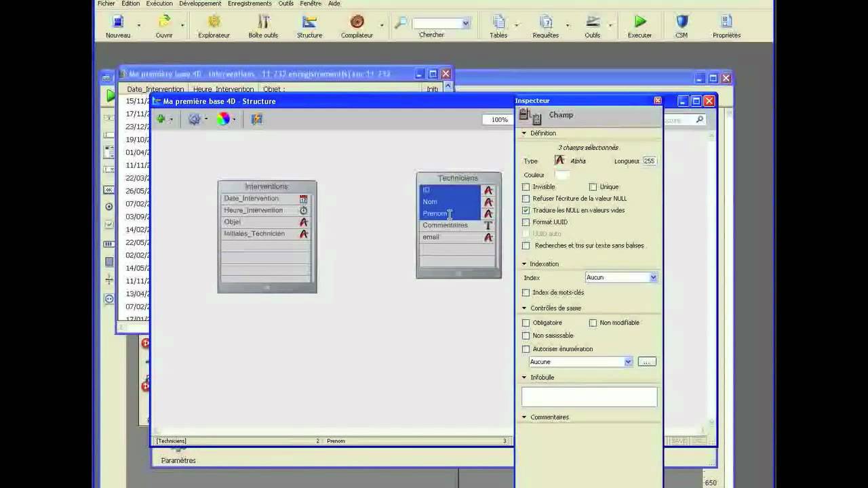The width and height of the screenshot is (868, 488).
Task: Click the CSM shield icon
Action: point(682,22)
